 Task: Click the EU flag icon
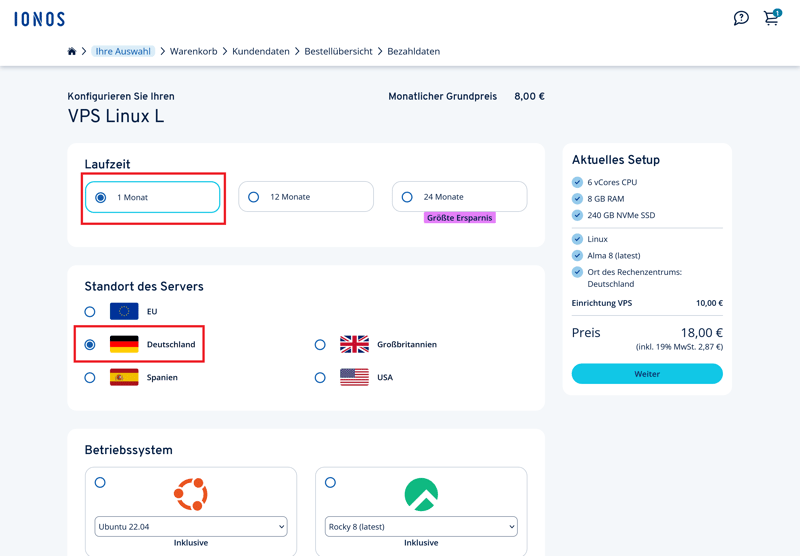(124, 312)
